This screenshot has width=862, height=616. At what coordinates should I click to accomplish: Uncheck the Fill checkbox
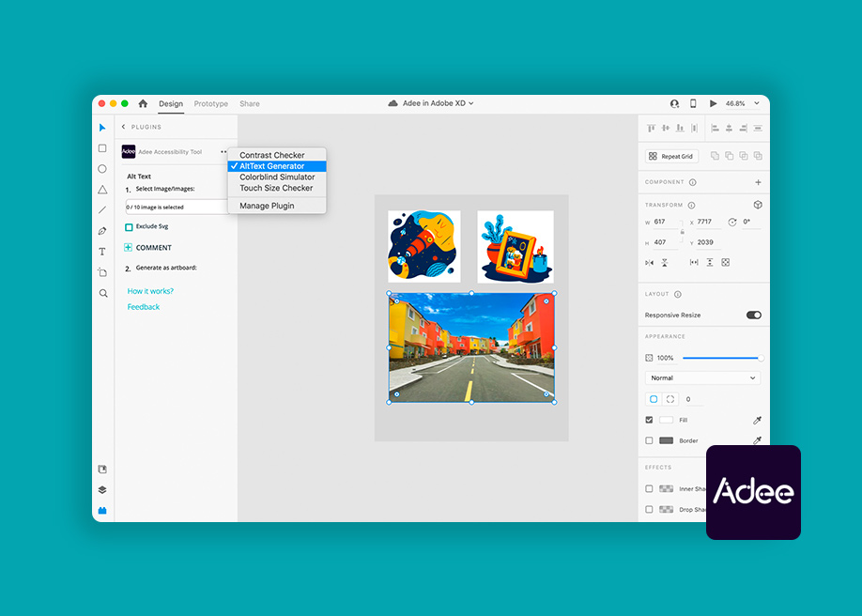click(647, 420)
